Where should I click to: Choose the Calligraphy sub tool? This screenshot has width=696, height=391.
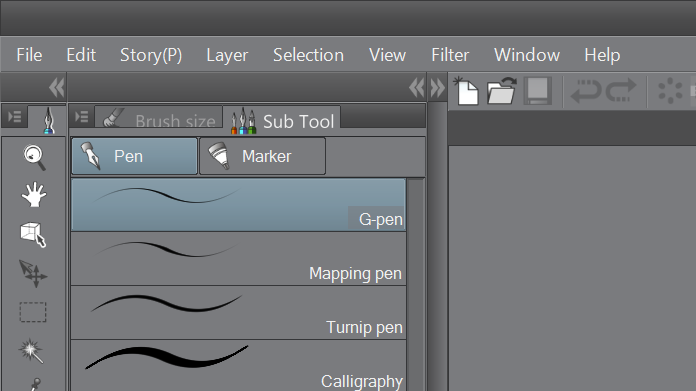pos(239,366)
